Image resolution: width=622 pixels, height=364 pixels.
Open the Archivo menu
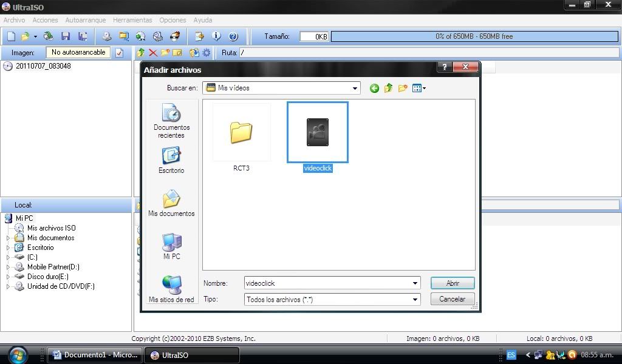click(15, 20)
